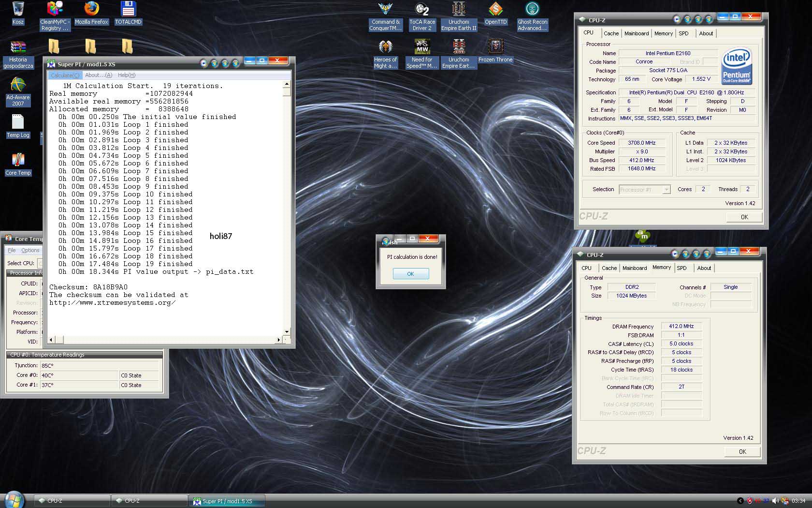Select Ad-Aware 2007 desktop icon
The image size is (812, 508).
(x=18, y=92)
